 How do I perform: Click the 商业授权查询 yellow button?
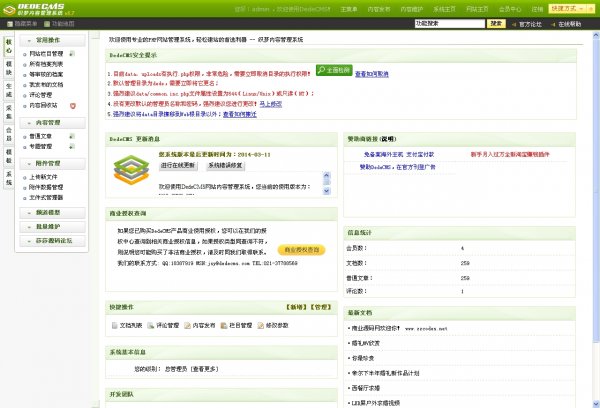pyautogui.click(x=302, y=250)
